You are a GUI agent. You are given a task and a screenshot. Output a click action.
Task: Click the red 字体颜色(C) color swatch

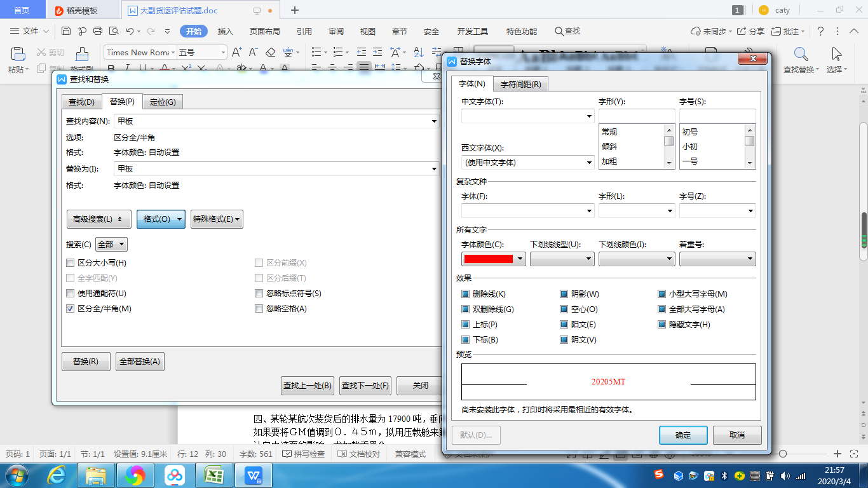point(488,259)
